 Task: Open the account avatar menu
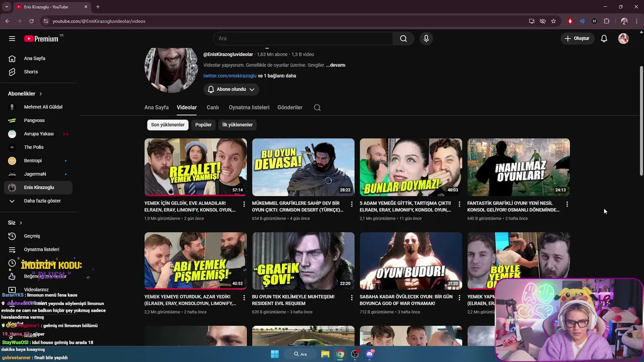(623, 38)
